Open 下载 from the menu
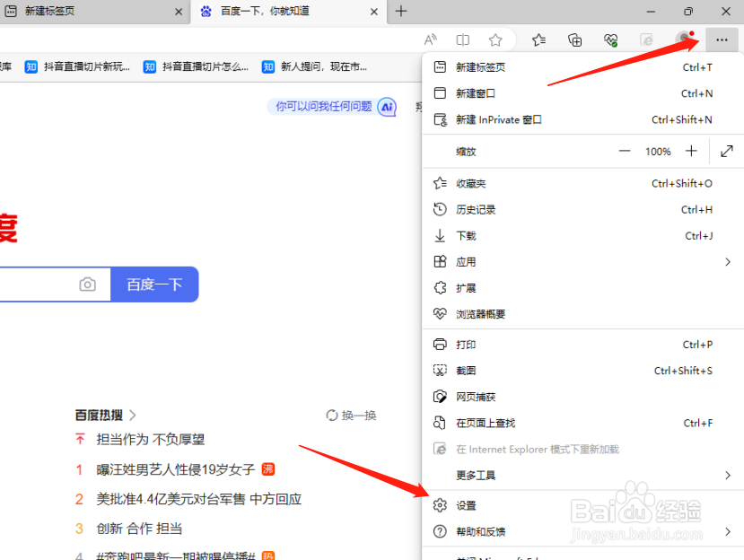 pyautogui.click(x=582, y=236)
